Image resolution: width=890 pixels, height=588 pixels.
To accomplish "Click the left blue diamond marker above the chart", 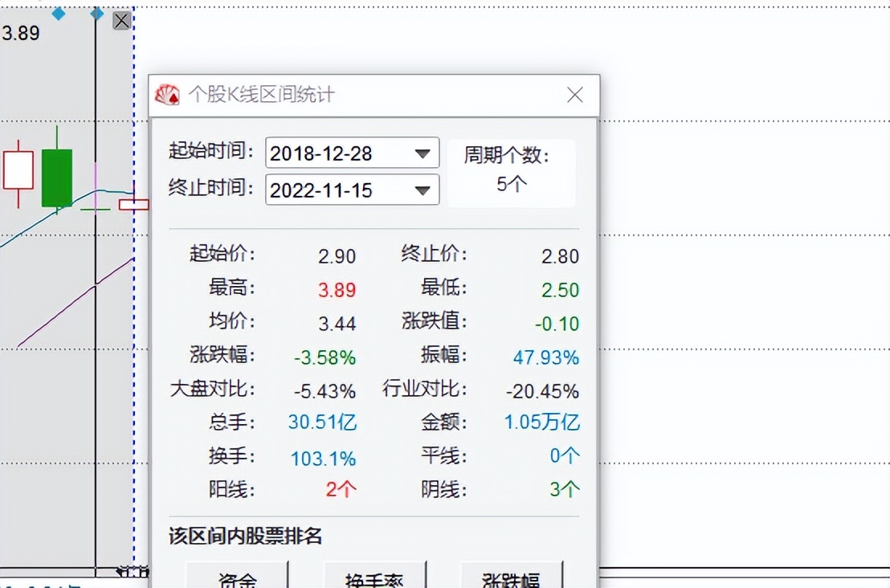I will (x=57, y=14).
